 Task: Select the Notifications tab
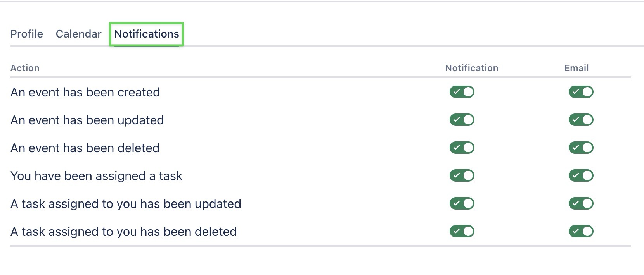coord(146,34)
